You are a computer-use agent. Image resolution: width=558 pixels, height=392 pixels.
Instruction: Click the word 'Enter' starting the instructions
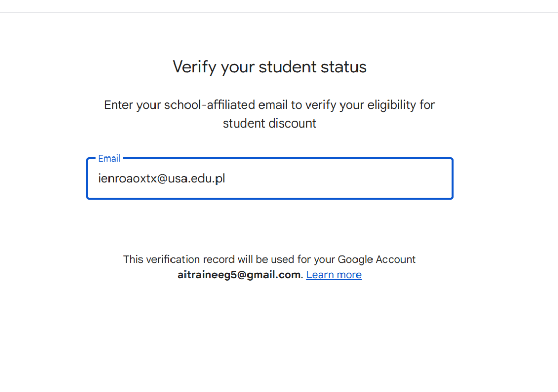coord(118,105)
